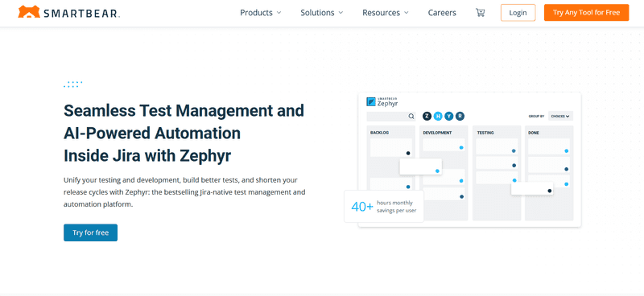Select the dark Z avatar circle

click(427, 116)
